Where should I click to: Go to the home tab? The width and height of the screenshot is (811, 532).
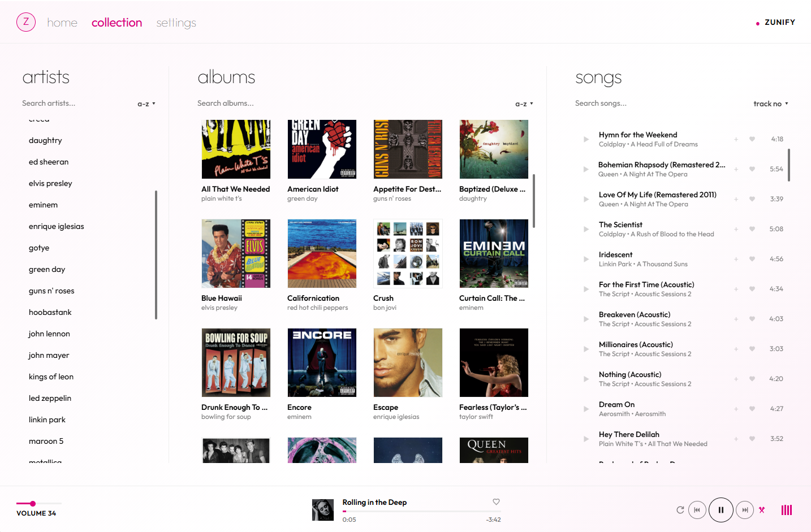pyautogui.click(x=62, y=23)
